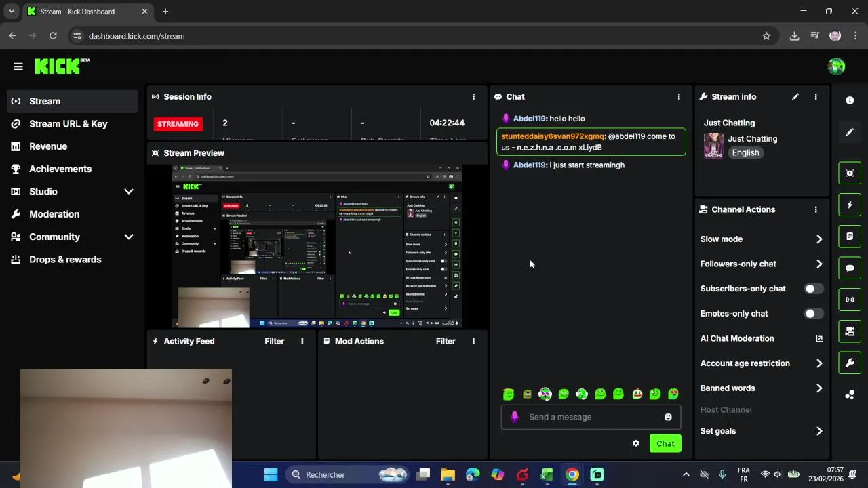Open the info icon in right sidebar

pos(850,100)
